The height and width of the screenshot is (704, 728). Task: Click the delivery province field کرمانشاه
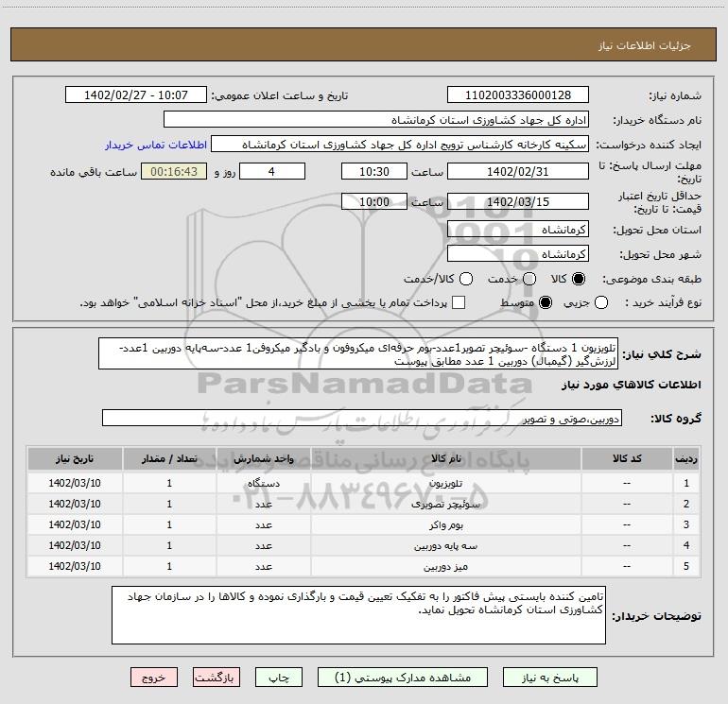tap(518, 230)
